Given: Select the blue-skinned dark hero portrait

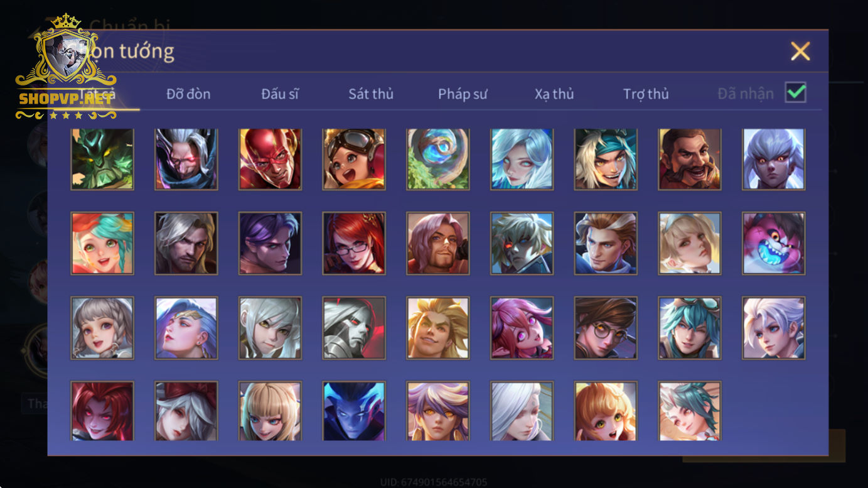Looking at the screenshot, I should tap(354, 411).
